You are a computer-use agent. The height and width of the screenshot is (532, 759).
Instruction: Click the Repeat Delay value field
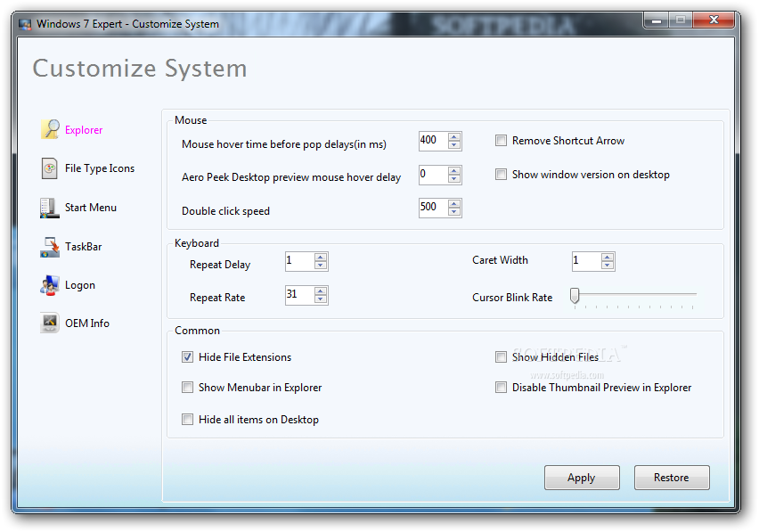[x=300, y=261]
